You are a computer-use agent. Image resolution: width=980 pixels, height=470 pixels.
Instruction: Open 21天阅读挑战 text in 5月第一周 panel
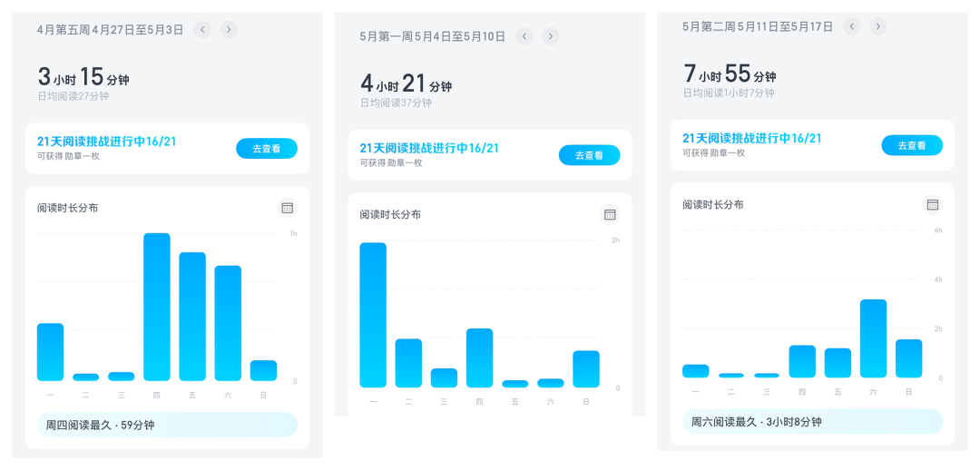click(429, 148)
